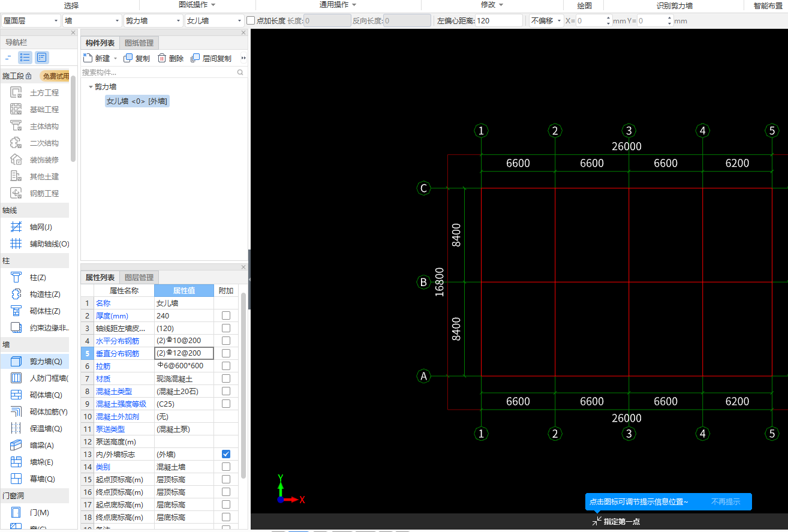Screen dimensions: 788x532
Task: Open 基础工程 foundation stage icon
Action: 17,110
